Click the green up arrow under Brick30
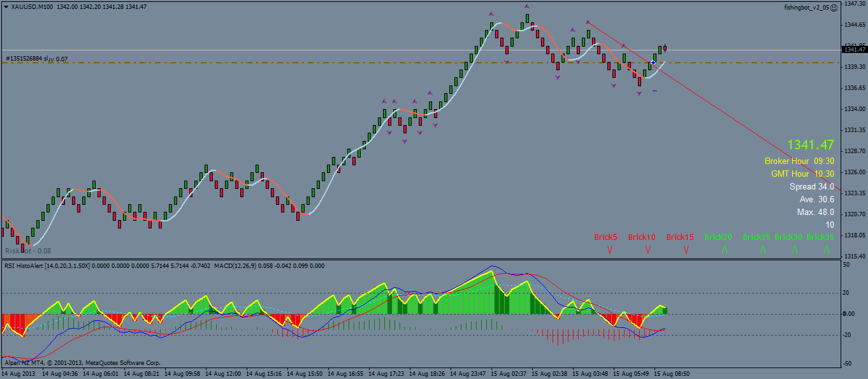Screen dimensions: 868x379 [795, 250]
